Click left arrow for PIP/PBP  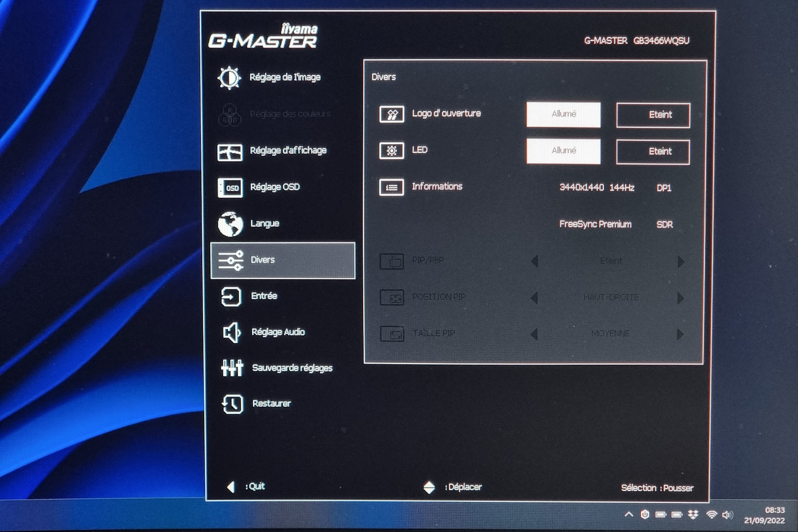point(535,261)
